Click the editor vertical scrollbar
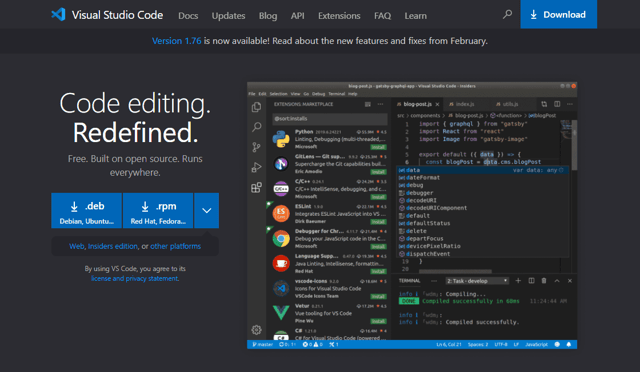The image size is (640, 372). [574, 145]
